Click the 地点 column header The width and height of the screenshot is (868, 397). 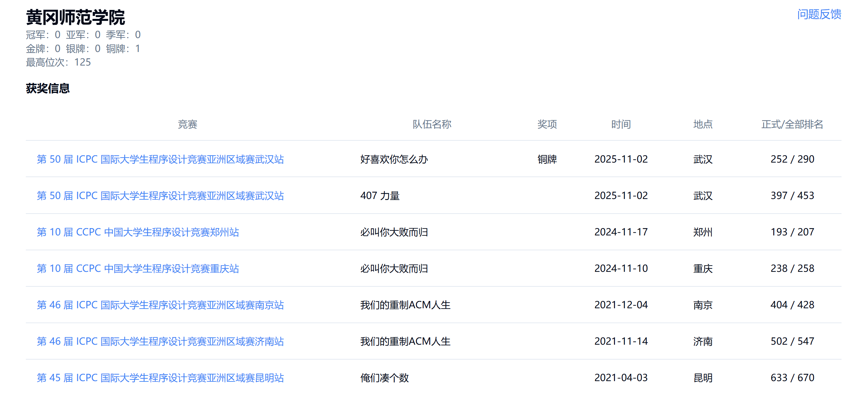[702, 124]
